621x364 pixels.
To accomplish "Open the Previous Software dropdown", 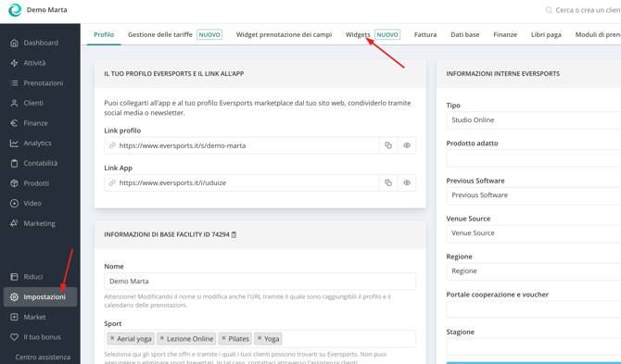I will (x=534, y=195).
